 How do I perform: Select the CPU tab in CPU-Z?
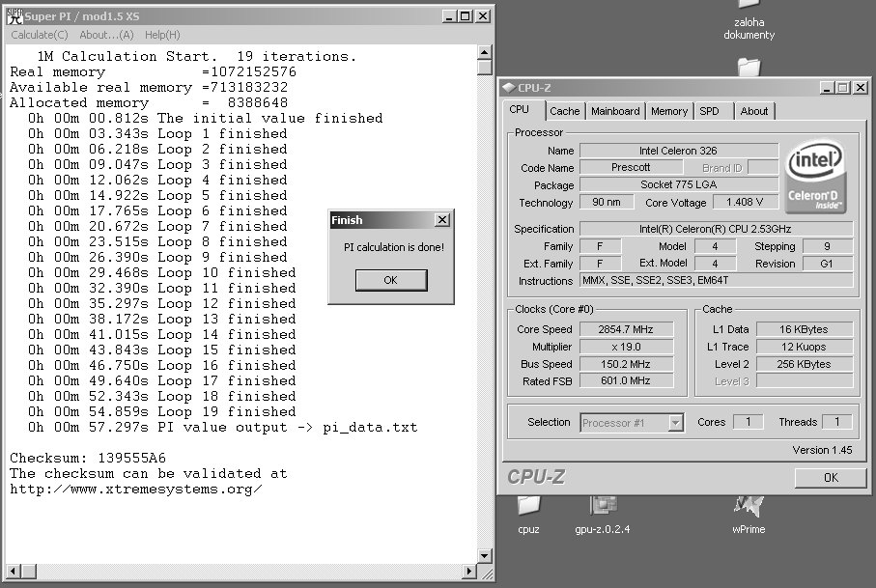point(520,109)
